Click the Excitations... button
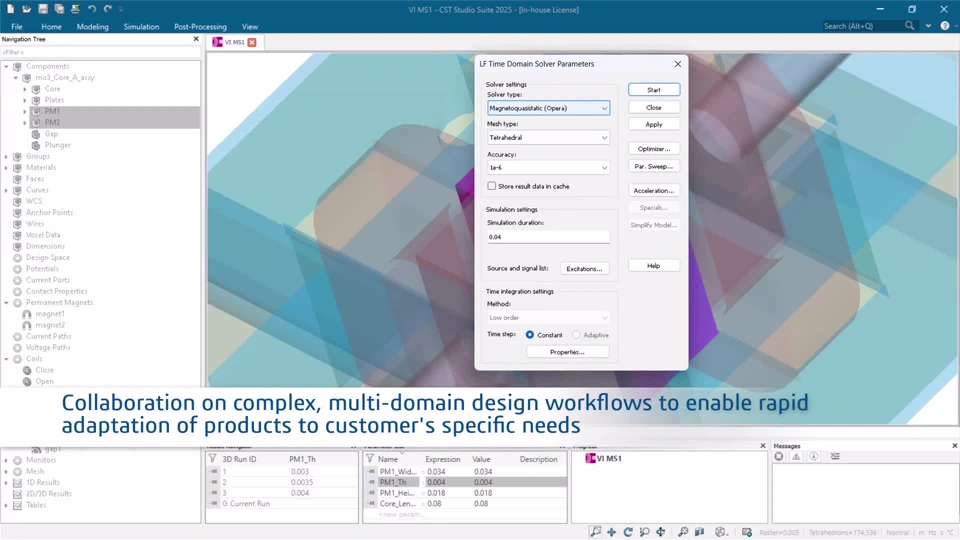 pyautogui.click(x=584, y=269)
